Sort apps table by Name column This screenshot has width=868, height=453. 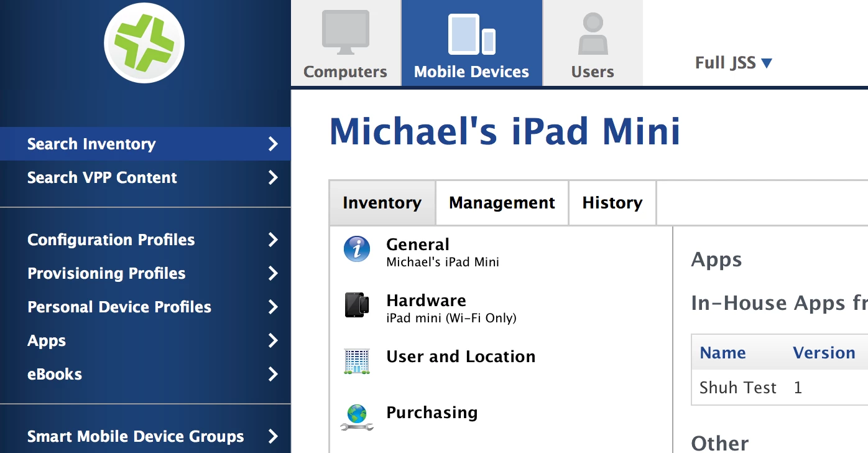(x=723, y=353)
